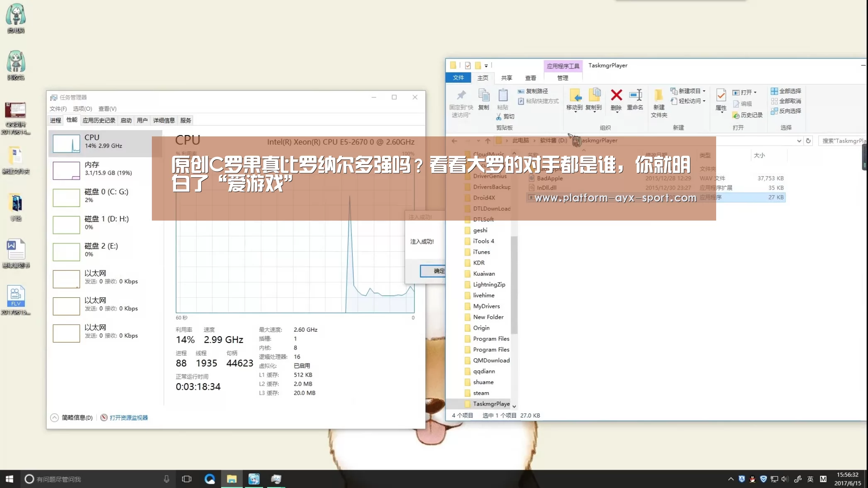Click 确定 in 注入成功 dialog
The image size is (868, 488).
pyautogui.click(x=433, y=271)
